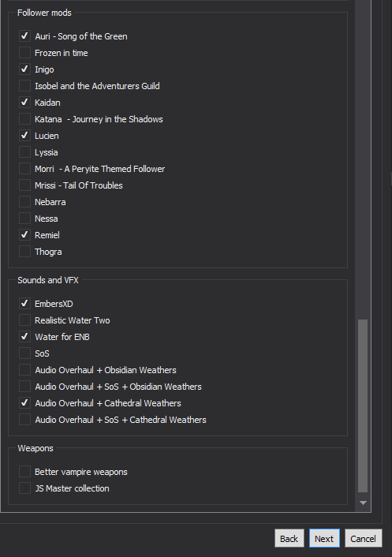
Task: Uncheck Auri - Song of the Green
Action: coord(24,36)
